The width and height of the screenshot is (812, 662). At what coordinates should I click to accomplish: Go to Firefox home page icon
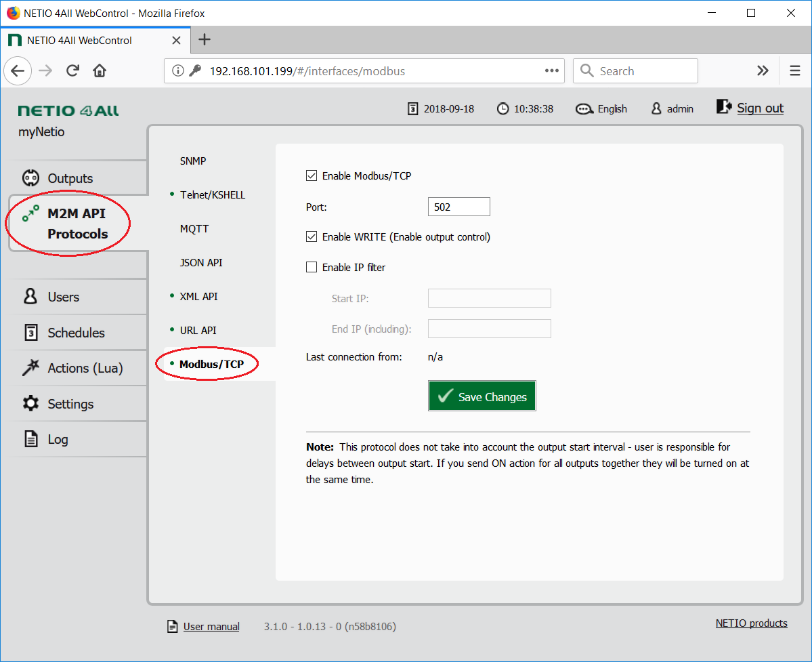coord(100,70)
